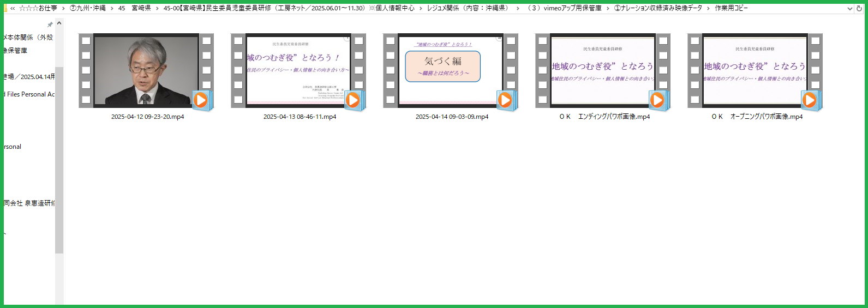Open the address bar history dropdown arrow
The image size is (868, 308).
(x=849, y=8)
